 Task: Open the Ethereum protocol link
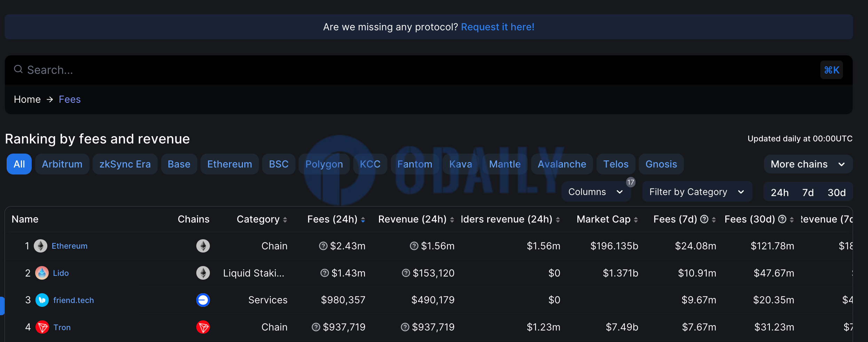tap(70, 246)
